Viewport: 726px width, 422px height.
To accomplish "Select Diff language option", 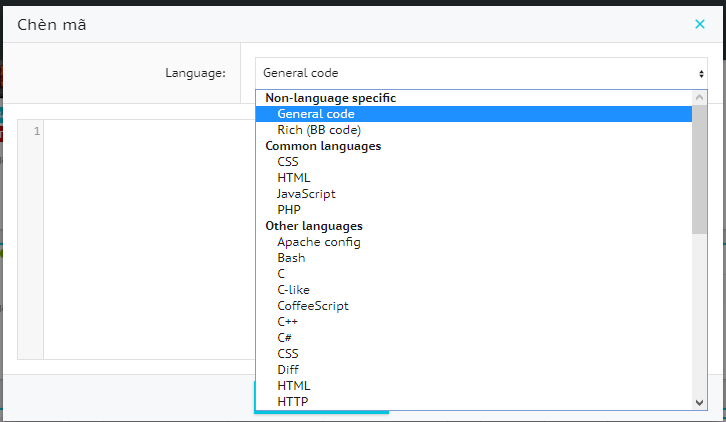I will [x=288, y=370].
